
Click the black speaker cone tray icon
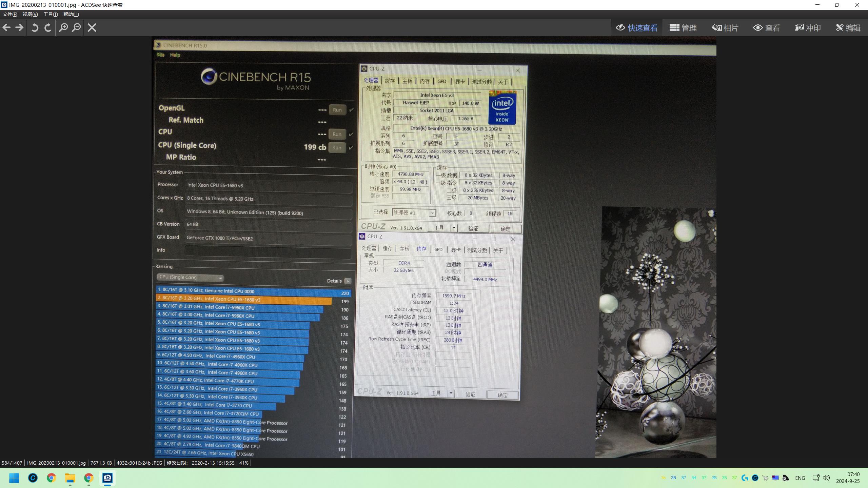786,478
